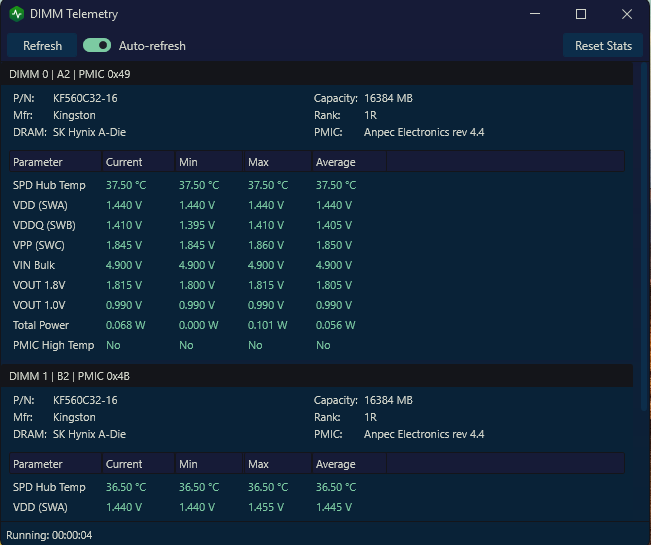Click the VIN Bulk current value 4.900 V
This screenshot has height=545, width=651.
(124, 265)
